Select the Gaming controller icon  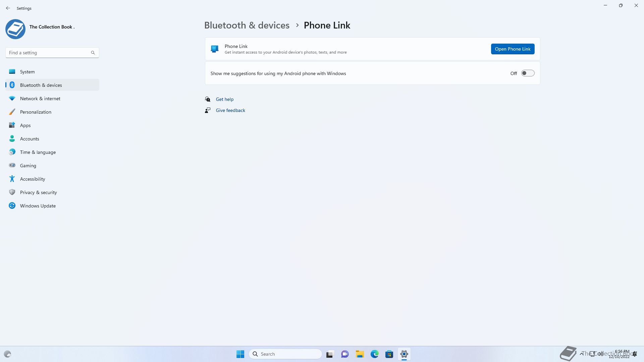(12, 165)
